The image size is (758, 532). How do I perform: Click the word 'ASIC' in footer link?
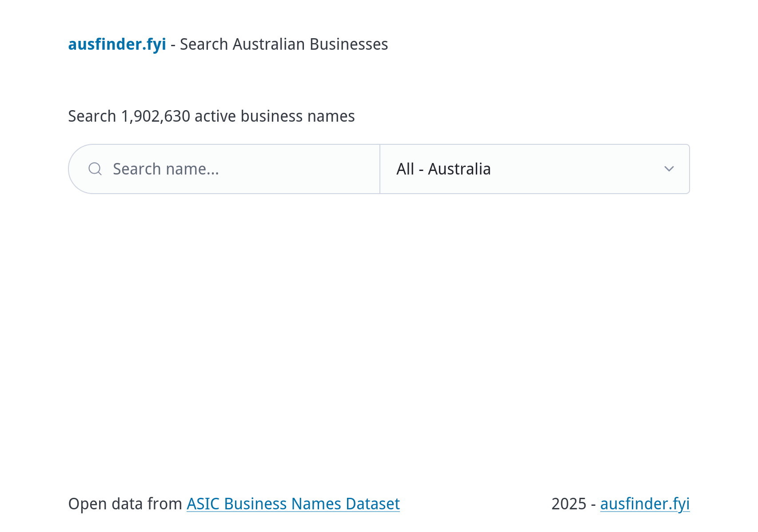tap(203, 504)
